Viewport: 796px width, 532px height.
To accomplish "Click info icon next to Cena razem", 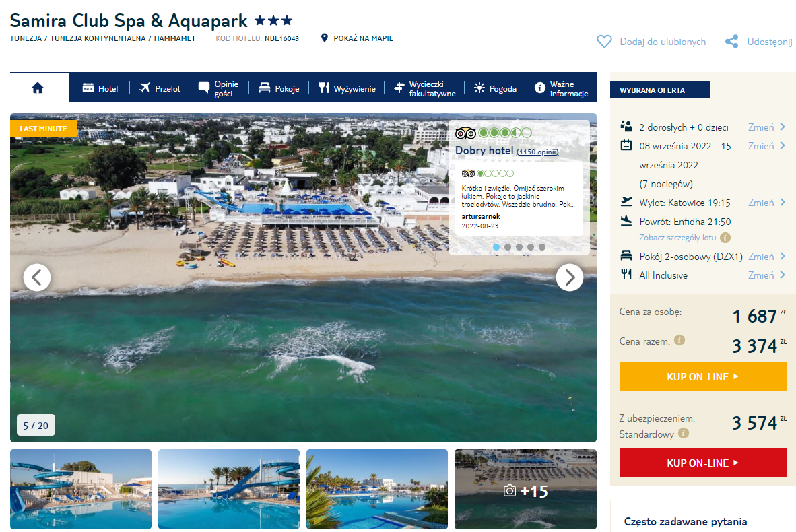I will point(679,340).
